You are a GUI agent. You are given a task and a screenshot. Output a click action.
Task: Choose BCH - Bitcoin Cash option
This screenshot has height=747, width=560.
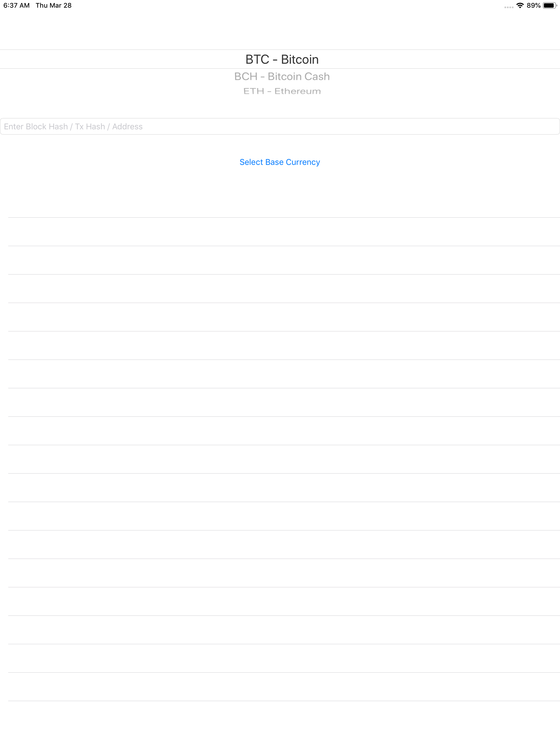click(x=282, y=77)
